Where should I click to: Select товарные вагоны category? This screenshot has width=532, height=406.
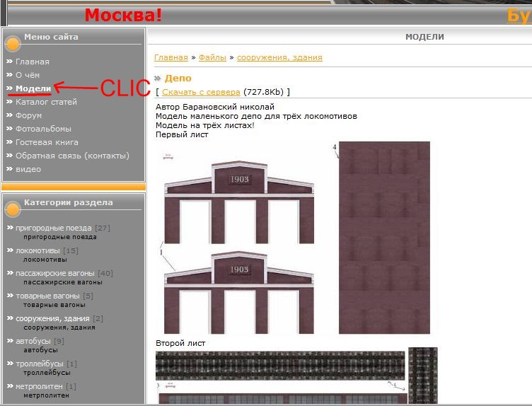click(47, 296)
